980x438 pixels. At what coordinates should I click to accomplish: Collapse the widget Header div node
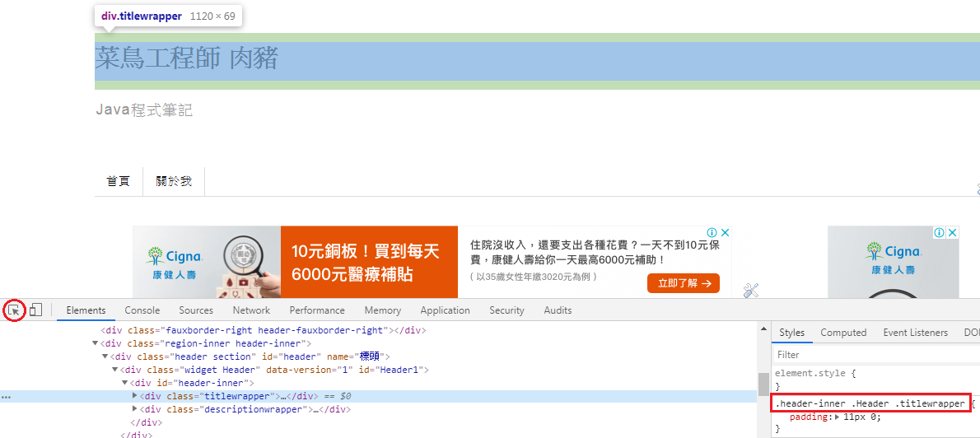click(x=115, y=370)
